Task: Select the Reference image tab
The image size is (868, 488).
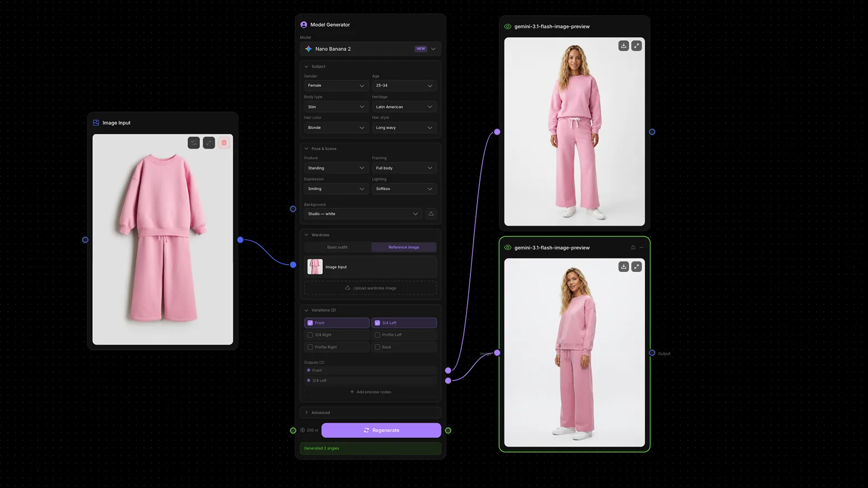Action: click(x=404, y=247)
